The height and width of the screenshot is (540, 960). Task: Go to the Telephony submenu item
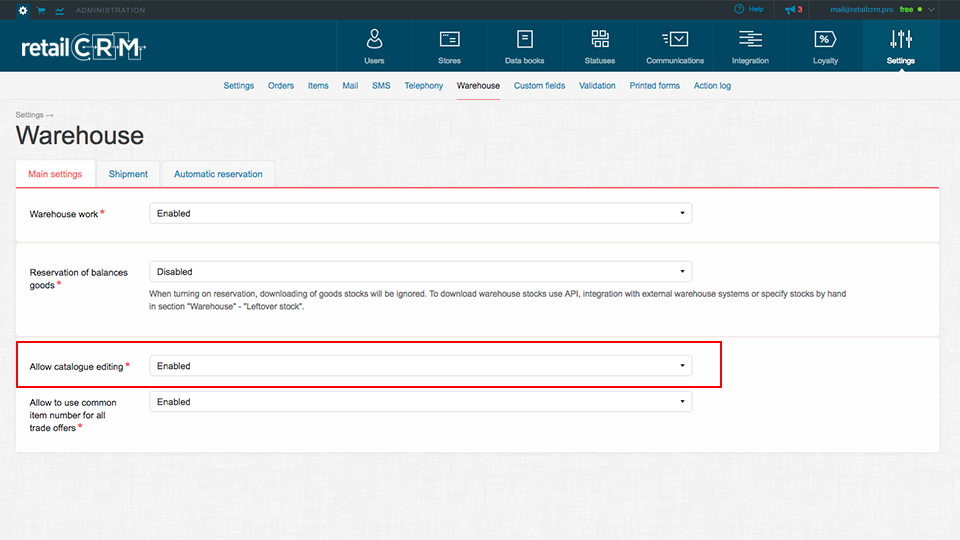pyautogui.click(x=424, y=86)
